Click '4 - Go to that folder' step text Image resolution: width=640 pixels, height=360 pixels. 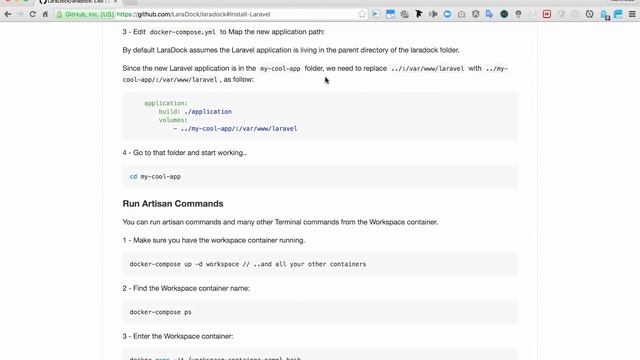[x=184, y=153]
